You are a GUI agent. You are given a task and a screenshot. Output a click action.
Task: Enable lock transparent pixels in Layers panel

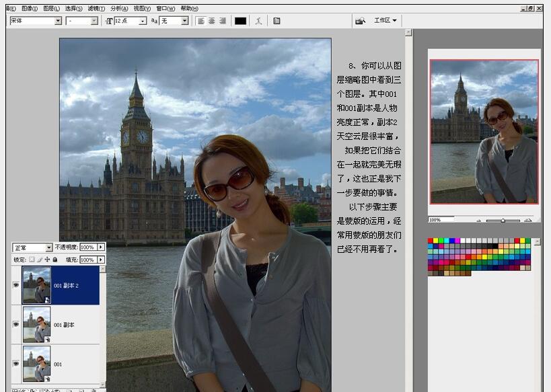33,260
